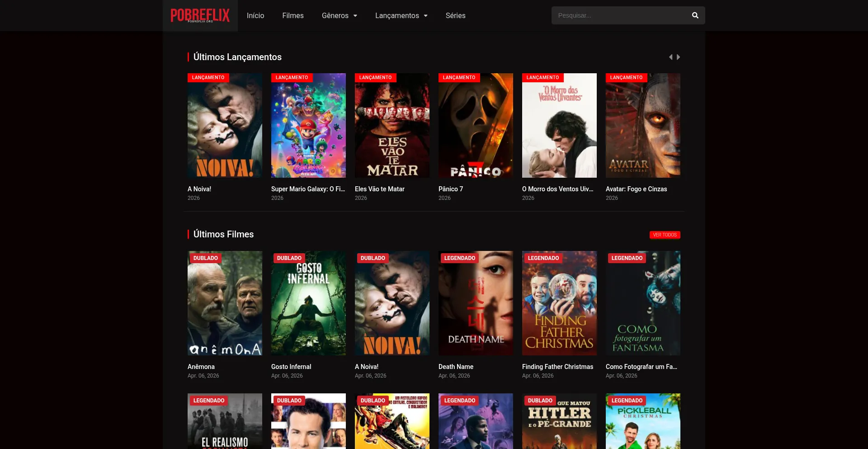Advance the releases carousel with the right arrow
Screen dimensions: 868x449
pyautogui.click(x=678, y=57)
